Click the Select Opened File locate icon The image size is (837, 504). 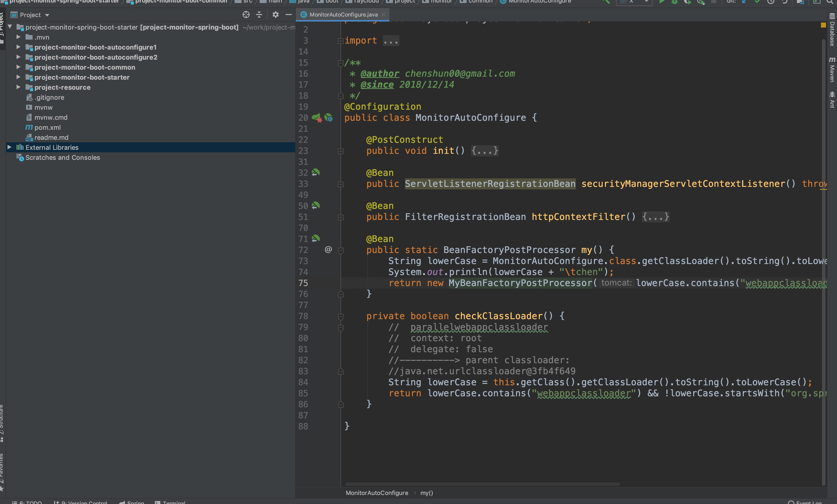point(246,15)
